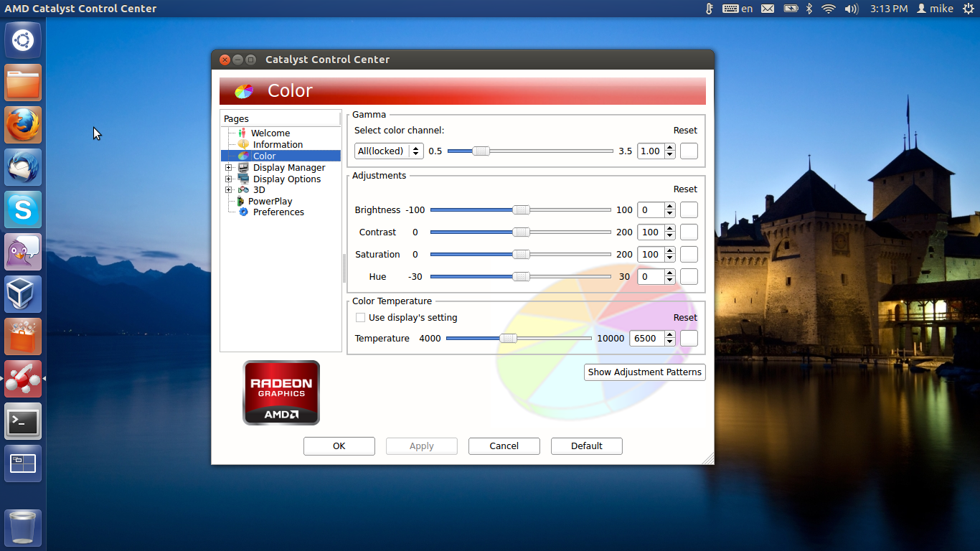The height and width of the screenshot is (551, 980).
Task: Click the Contrast slider handle
Action: pyautogui.click(x=521, y=232)
